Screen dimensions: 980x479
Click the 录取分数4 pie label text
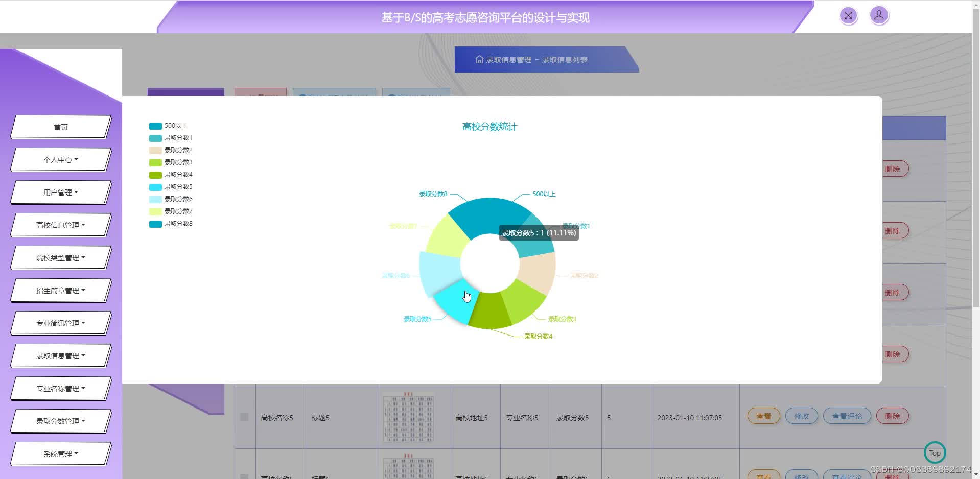[538, 336]
